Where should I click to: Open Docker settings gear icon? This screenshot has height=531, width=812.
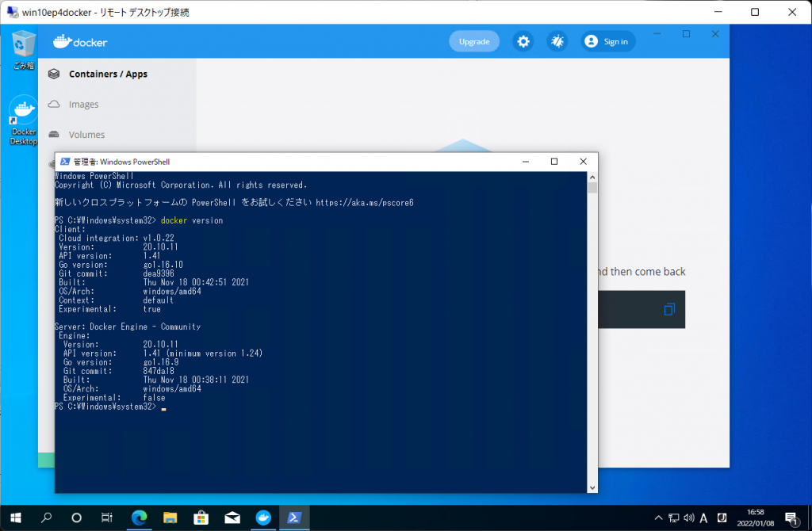coord(523,41)
